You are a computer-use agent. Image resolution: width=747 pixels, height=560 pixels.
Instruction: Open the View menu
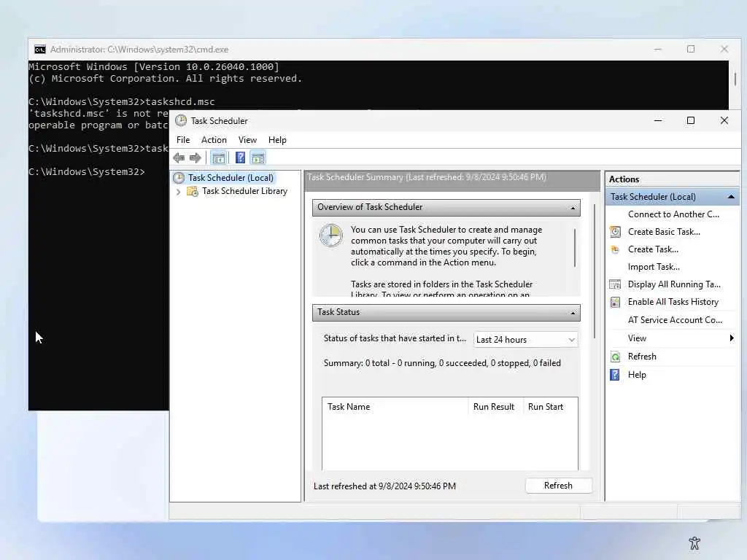click(247, 140)
